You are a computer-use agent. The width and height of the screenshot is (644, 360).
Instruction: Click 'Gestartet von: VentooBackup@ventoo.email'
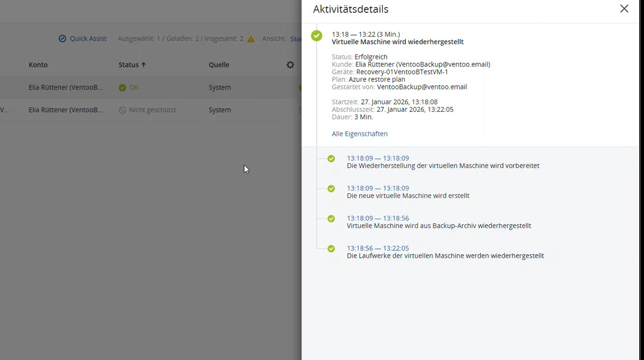point(399,87)
